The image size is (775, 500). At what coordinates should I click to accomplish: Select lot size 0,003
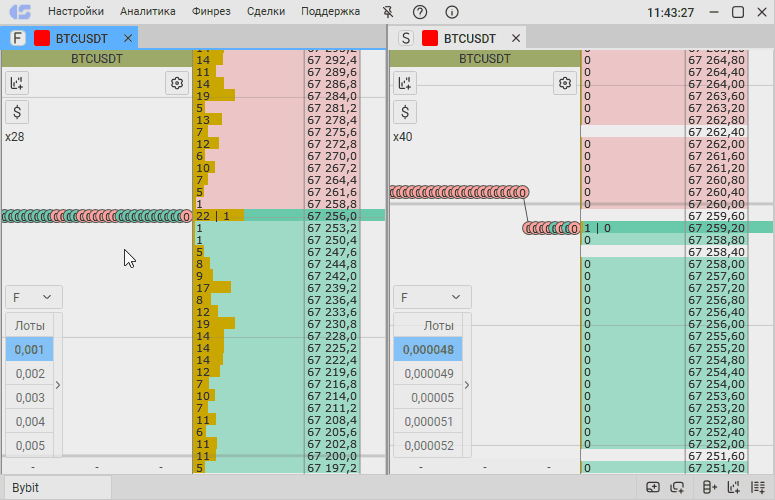click(x=29, y=398)
